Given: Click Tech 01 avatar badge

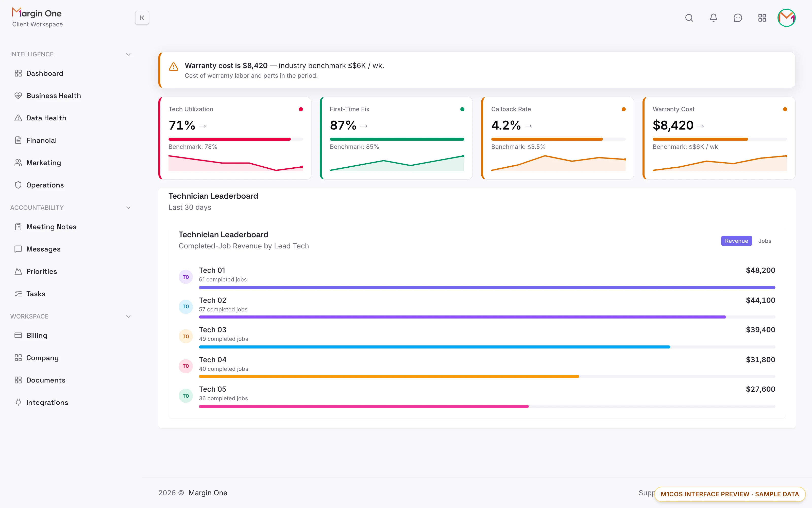Looking at the screenshot, I should pos(185,277).
